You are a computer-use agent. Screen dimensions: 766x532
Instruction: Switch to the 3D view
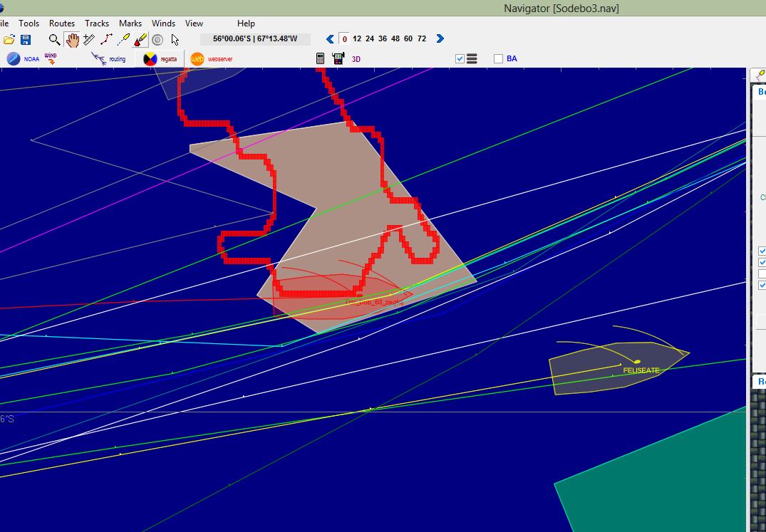click(x=356, y=59)
